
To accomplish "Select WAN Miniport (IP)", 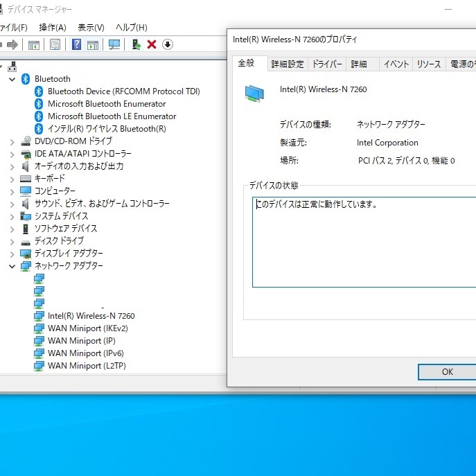I will click(82, 341).
